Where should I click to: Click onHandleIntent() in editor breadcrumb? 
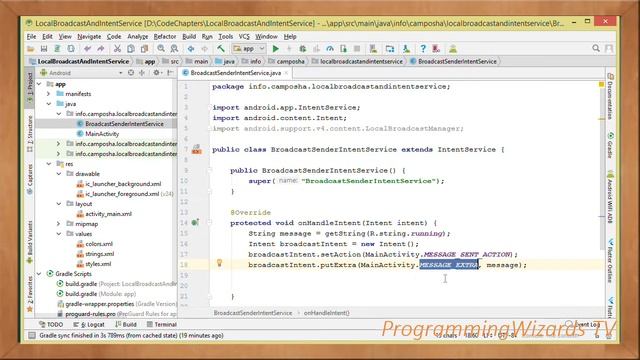327,313
